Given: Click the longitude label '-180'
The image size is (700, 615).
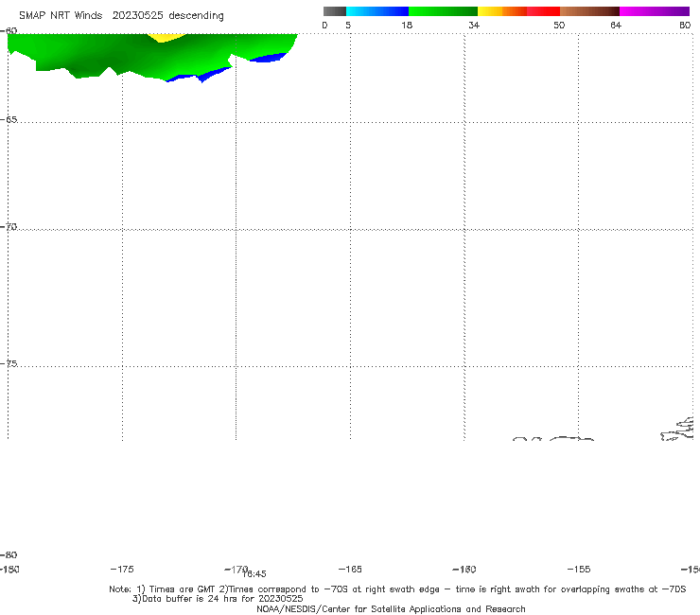Looking at the screenshot, I should pos(9,569).
